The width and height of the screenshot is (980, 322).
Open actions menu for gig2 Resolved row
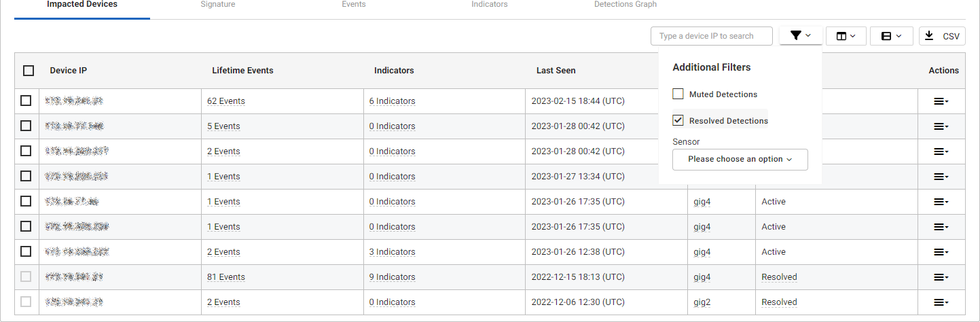941,302
